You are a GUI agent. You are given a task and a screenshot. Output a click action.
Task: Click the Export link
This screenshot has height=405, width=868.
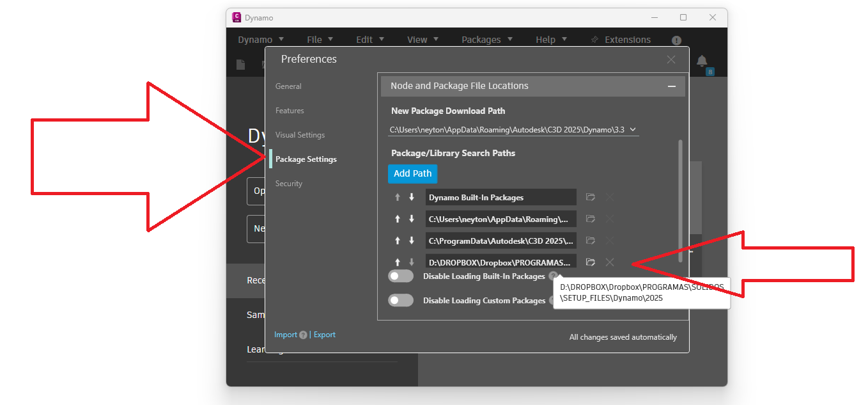324,335
